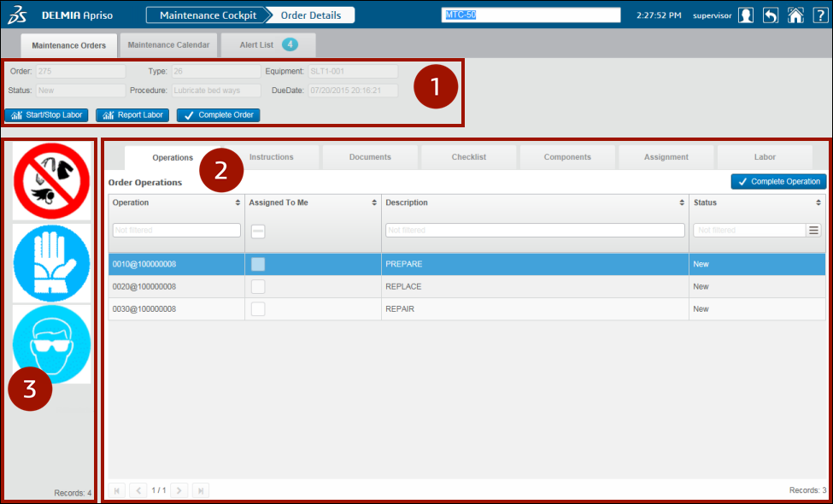The width and height of the screenshot is (833, 504).
Task: Open the Checklist tab
Action: [x=469, y=157]
